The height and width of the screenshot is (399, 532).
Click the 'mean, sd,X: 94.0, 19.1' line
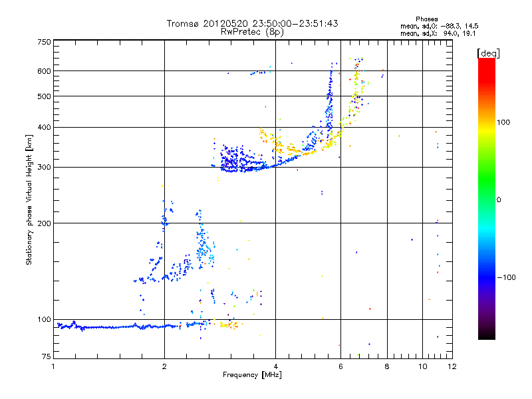click(438, 34)
